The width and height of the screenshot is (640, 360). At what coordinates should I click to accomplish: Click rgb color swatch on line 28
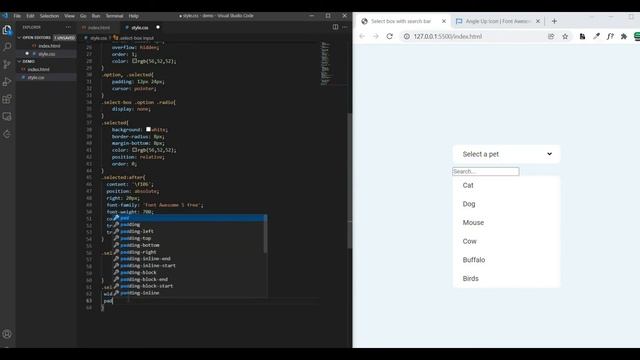[134, 61]
